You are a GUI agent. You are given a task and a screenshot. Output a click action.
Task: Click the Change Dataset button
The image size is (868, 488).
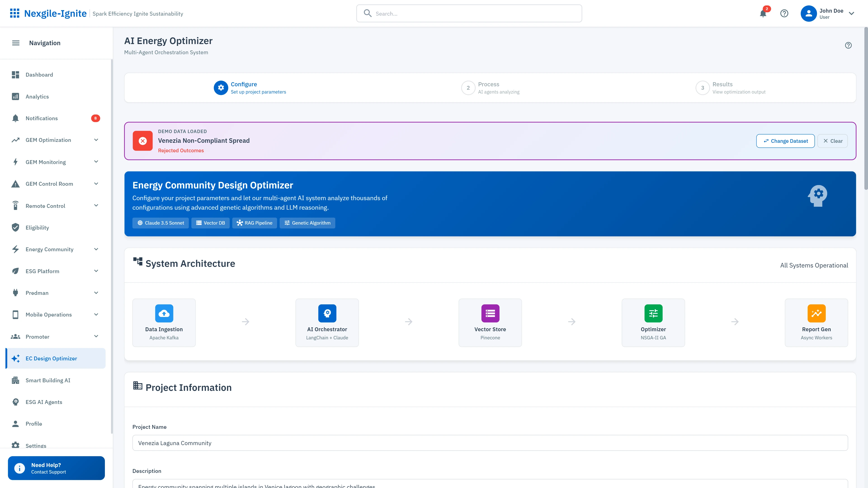point(785,141)
